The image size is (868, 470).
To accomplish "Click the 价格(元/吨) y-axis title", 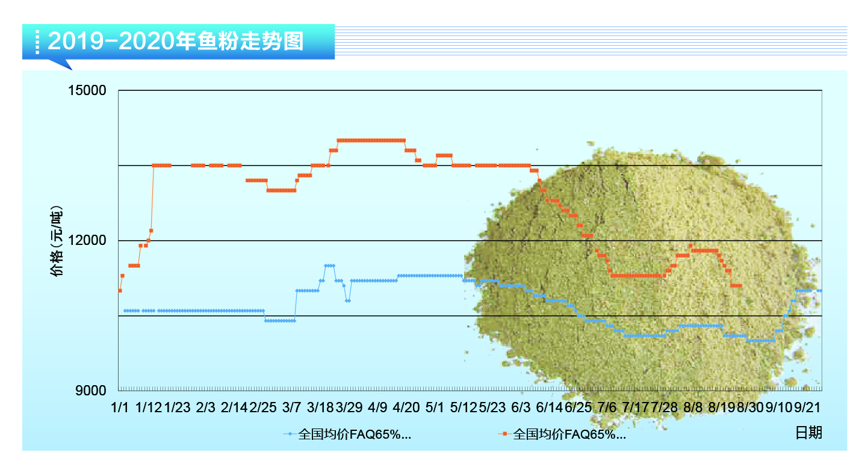I will 56,242.
